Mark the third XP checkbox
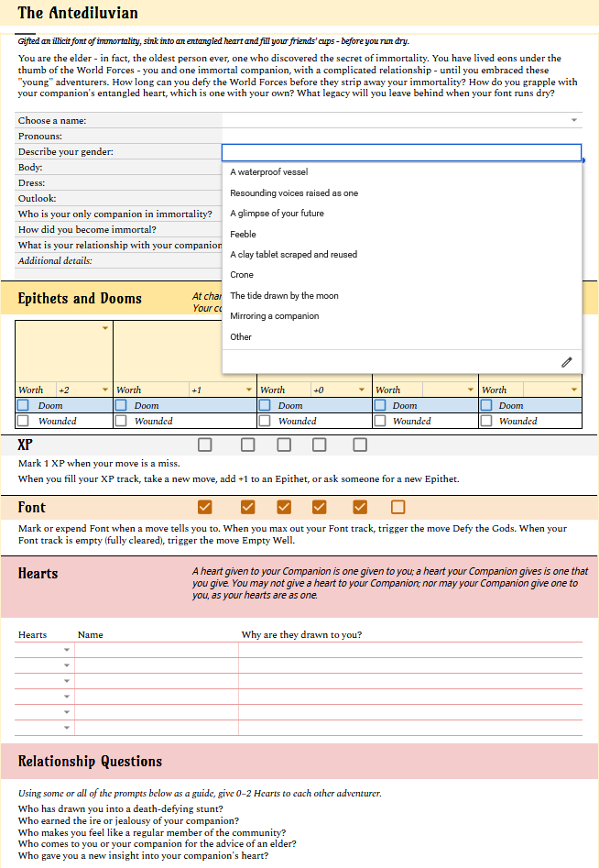 (x=284, y=445)
